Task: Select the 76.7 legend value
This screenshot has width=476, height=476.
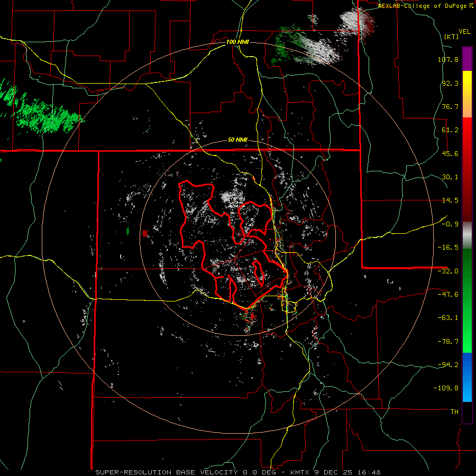Action: (x=450, y=106)
